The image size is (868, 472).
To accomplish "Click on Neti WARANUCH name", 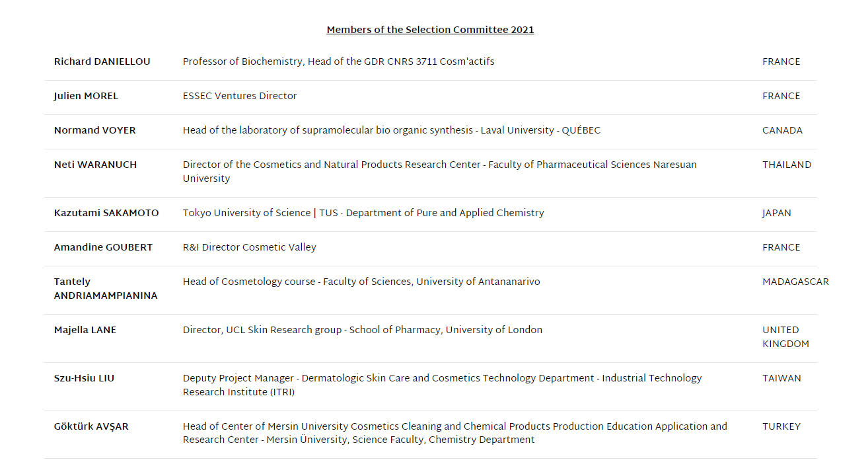I will coord(95,165).
